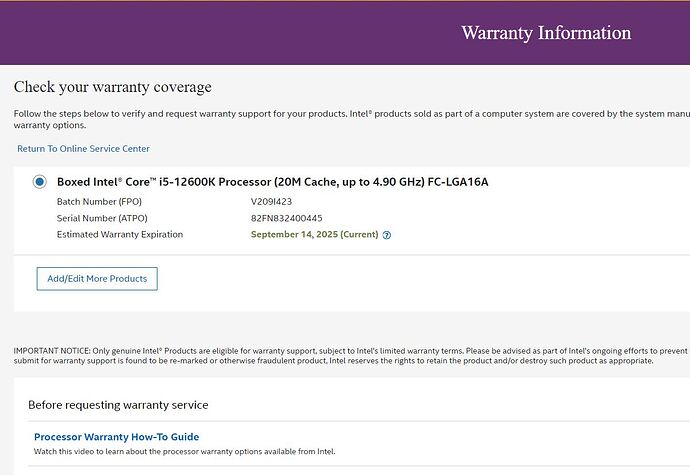Screen dimensions: 690x475
Task: Open Return To Online Service Center link
Action: [x=83, y=149]
